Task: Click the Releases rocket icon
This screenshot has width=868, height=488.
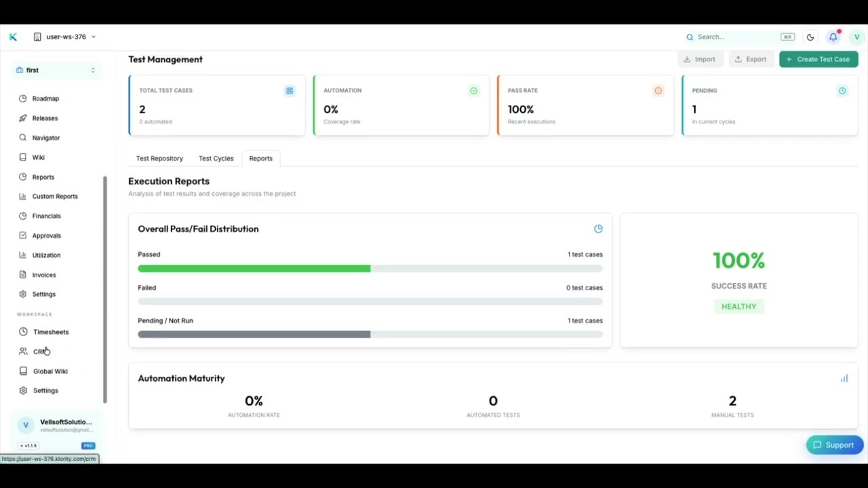Action: [23, 118]
